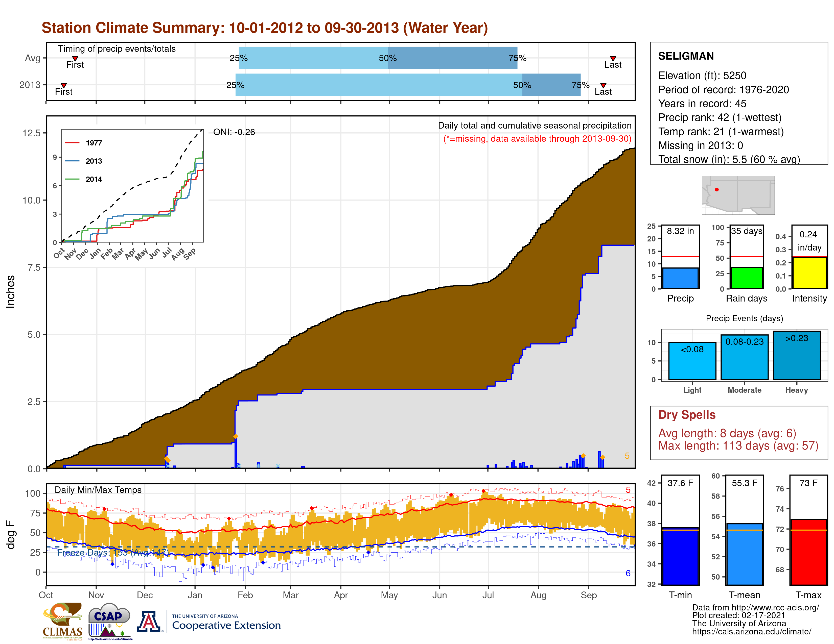Click the red 1977 legend line
The width and height of the screenshot is (834, 644).
pos(72,143)
